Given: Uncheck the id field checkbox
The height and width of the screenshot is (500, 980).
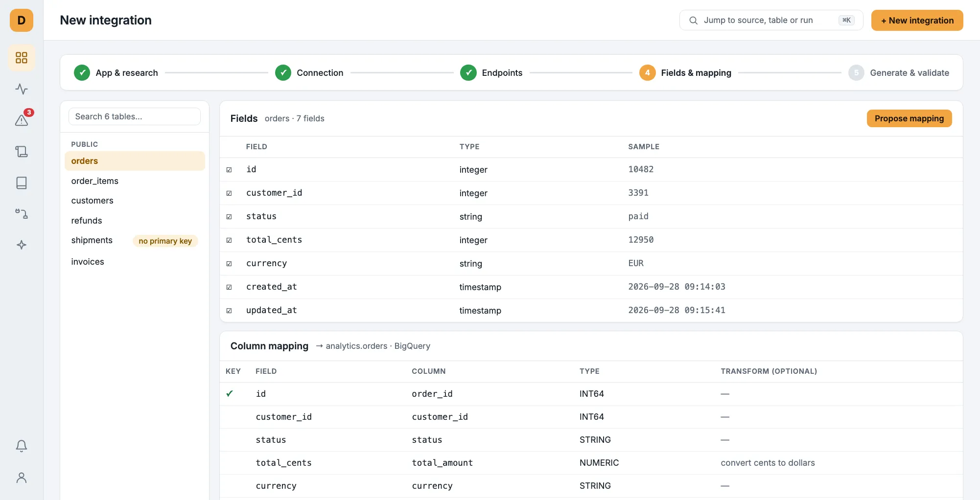Looking at the screenshot, I should click(x=229, y=170).
